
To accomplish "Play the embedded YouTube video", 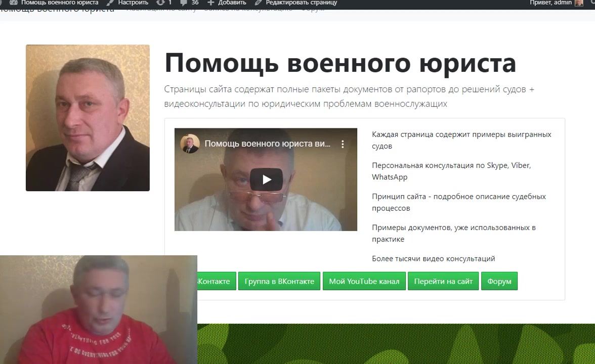I will pos(266,179).
